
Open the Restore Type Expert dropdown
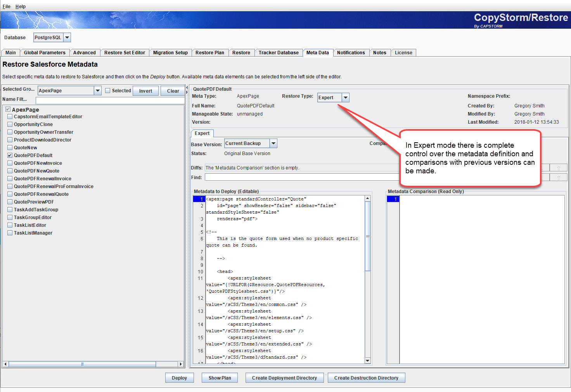[x=333, y=98]
